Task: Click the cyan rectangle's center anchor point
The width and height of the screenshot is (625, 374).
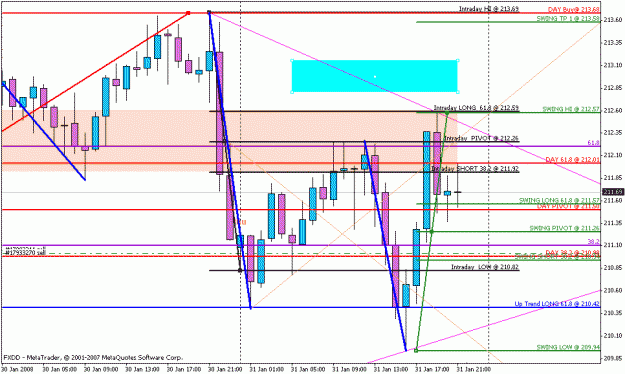Action: pos(375,76)
